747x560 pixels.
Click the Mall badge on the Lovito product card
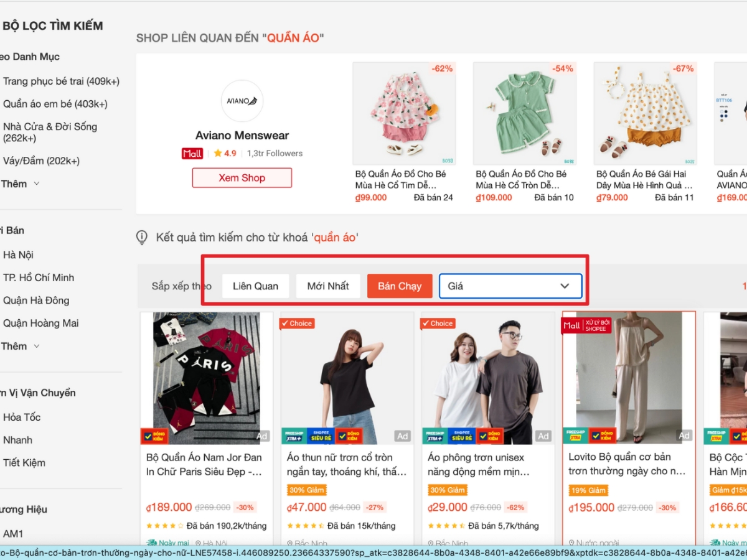(572, 325)
